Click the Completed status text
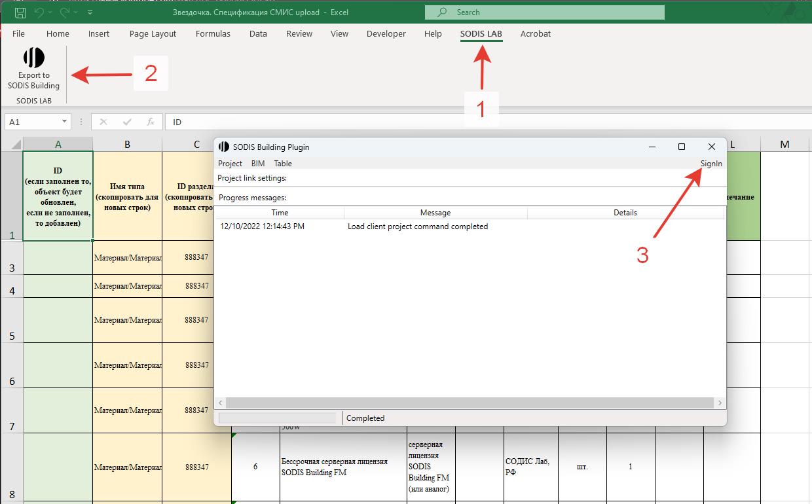812x504 pixels. click(365, 418)
